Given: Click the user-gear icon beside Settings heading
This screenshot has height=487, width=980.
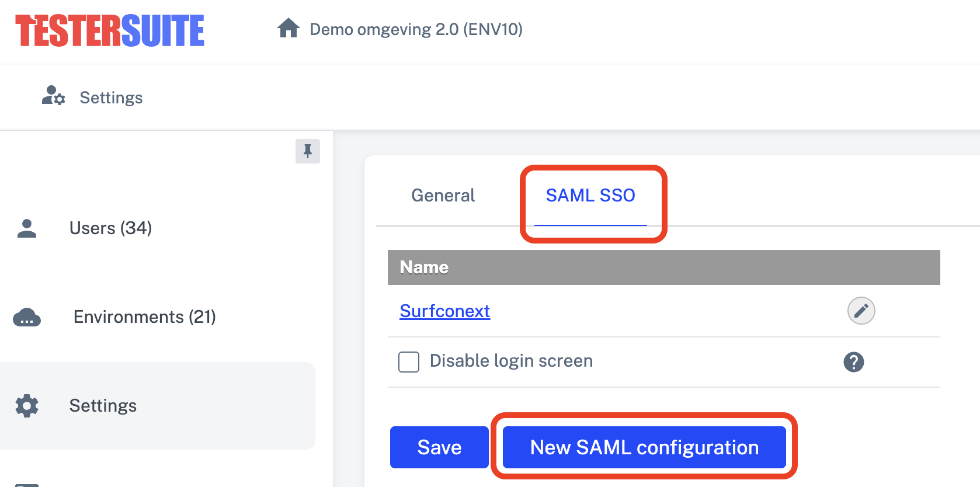Looking at the screenshot, I should click(53, 96).
